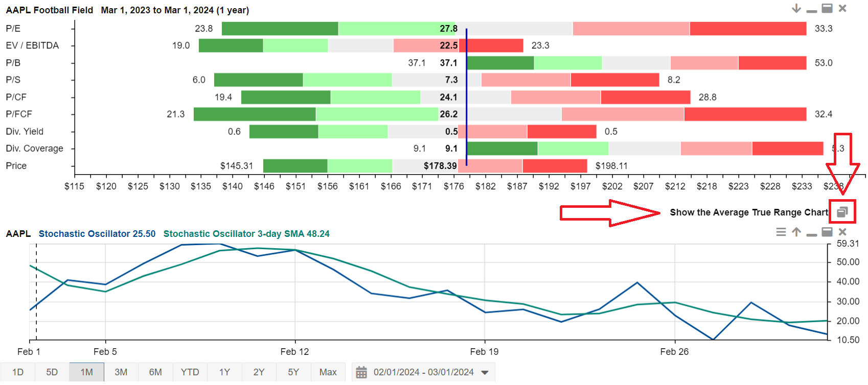This screenshot has width=868, height=385.
Task: Click the P/CF high value 28.8
Action: [x=707, y=97]
